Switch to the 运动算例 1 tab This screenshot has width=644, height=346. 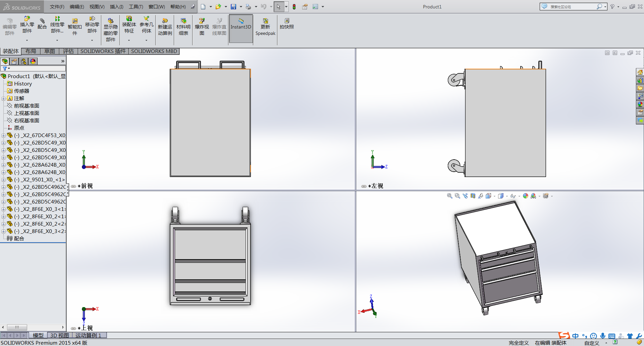coord(88,335)
